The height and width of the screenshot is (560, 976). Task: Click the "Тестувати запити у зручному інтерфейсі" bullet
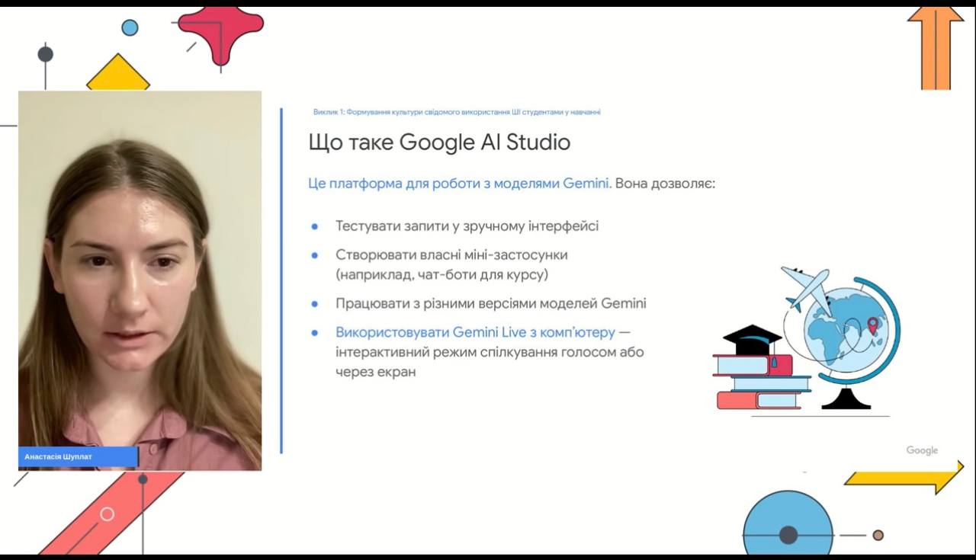point(467,226)
